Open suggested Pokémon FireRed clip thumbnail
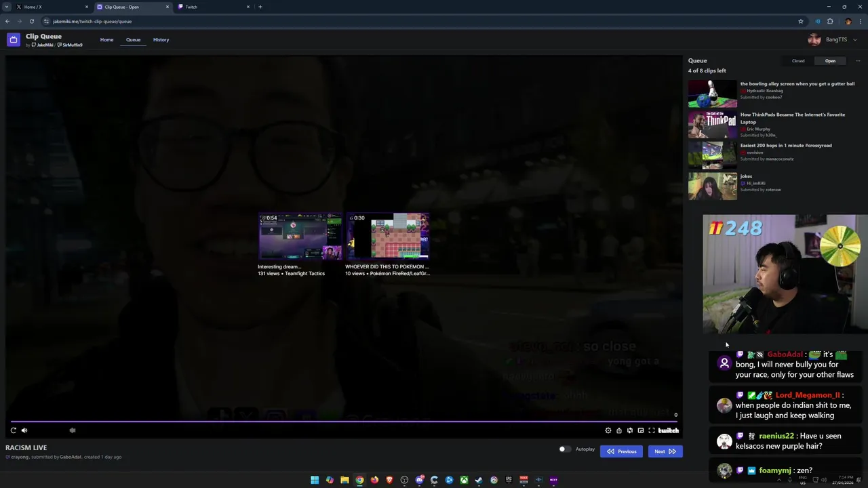The image size is (868, 488). click(387, 237)
